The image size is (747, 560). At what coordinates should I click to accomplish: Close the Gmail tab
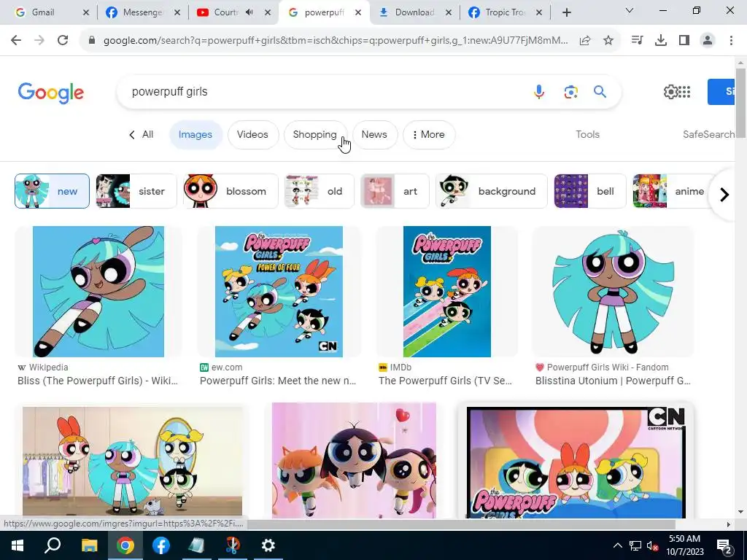(x=86, y=12)
